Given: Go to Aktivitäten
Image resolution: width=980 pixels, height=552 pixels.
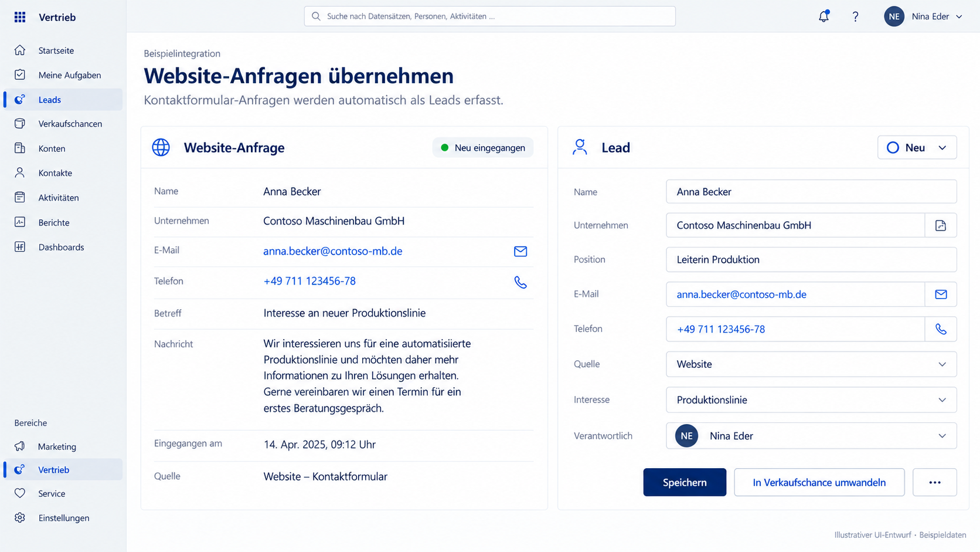Looking at the screenshot, I should (x=63, y=198).
